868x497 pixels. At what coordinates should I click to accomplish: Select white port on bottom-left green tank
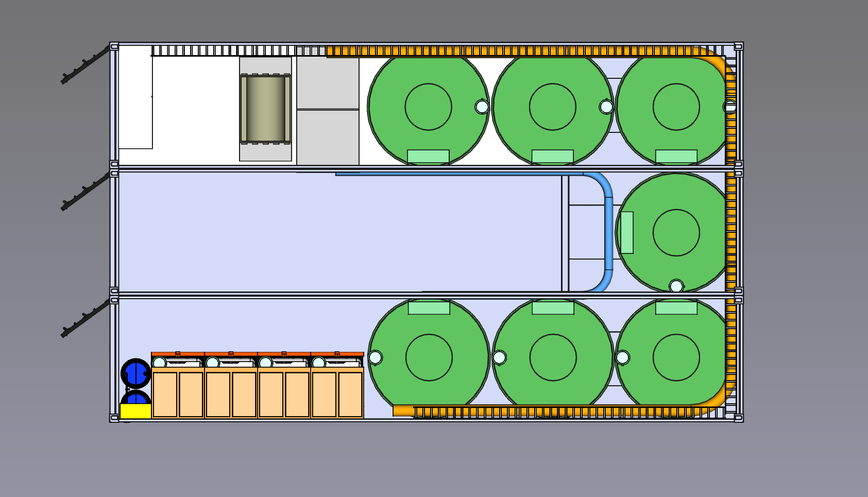pos(375,357)
